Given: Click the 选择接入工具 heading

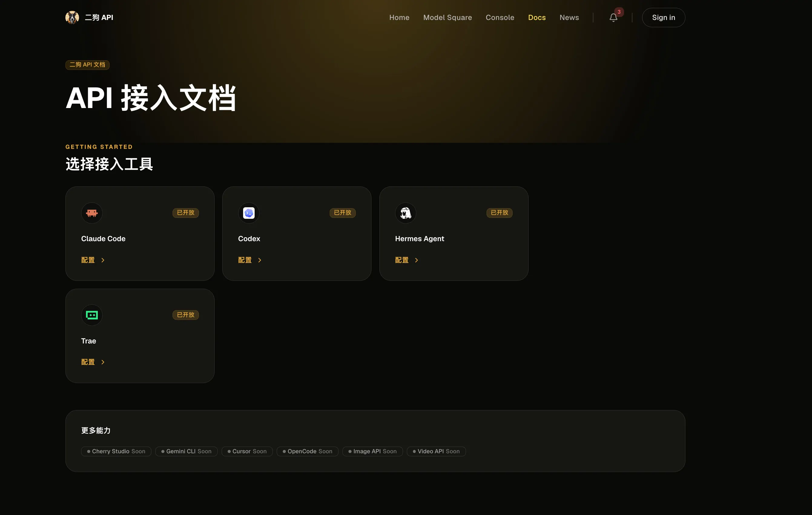Looking at the screenshot, I should click(x=109, y=164).
